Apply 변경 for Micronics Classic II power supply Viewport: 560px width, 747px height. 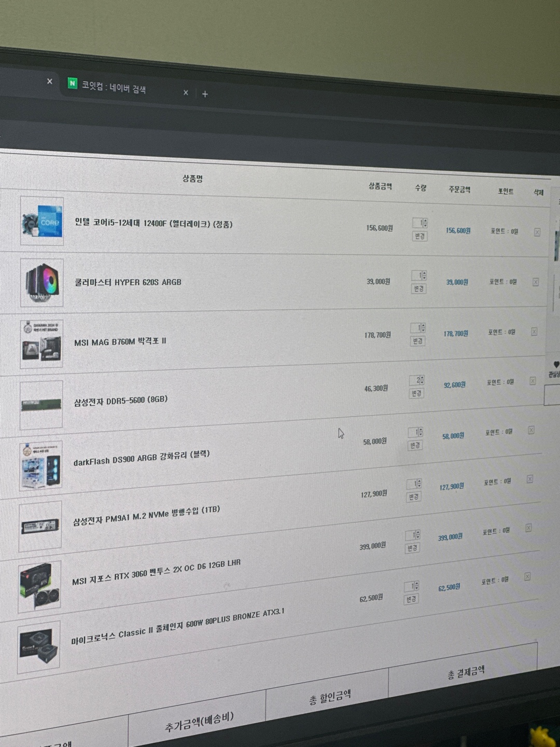coord(411,599)
